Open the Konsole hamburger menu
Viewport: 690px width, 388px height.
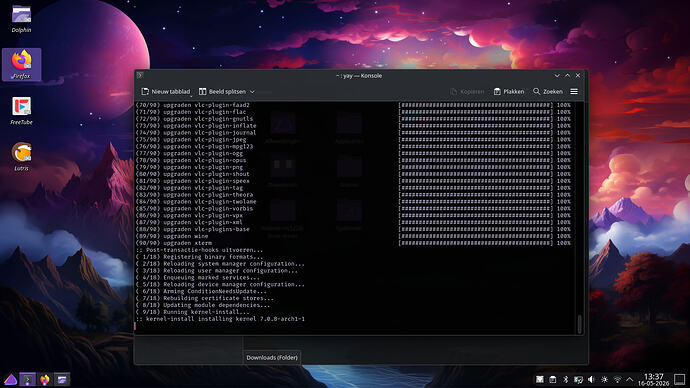[574, 92]
